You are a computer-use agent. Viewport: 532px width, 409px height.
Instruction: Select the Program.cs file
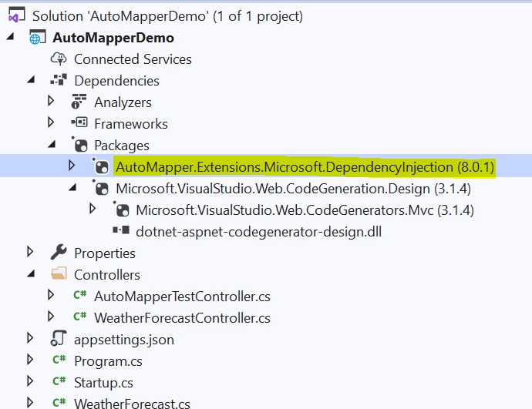click(108, 361)
